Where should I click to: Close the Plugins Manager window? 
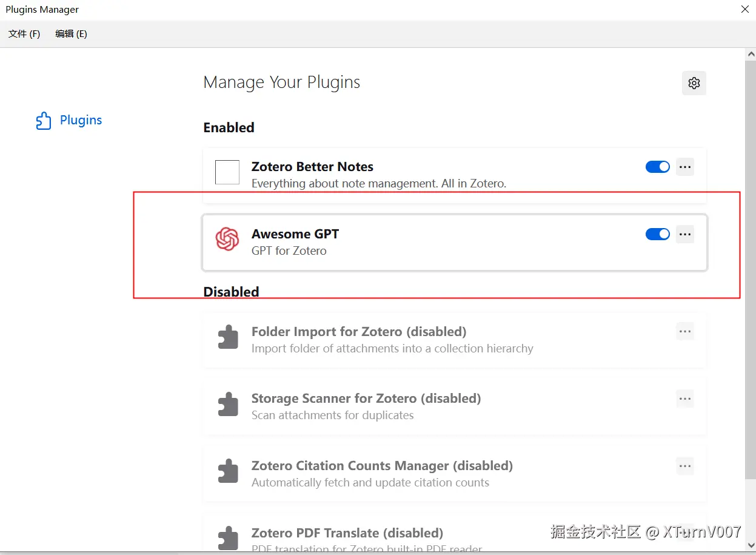tap(744, 10)
